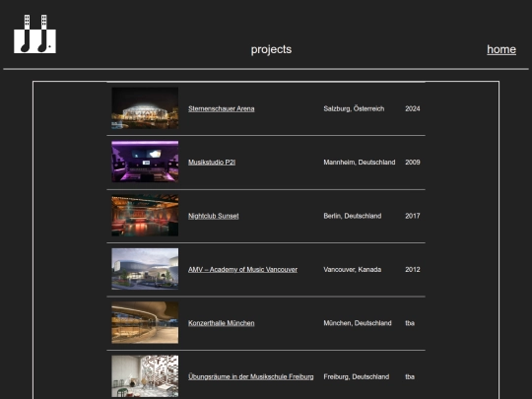
Task: Click tba in the Musikschule Freiburg row
Action: [x=410, y=376]
